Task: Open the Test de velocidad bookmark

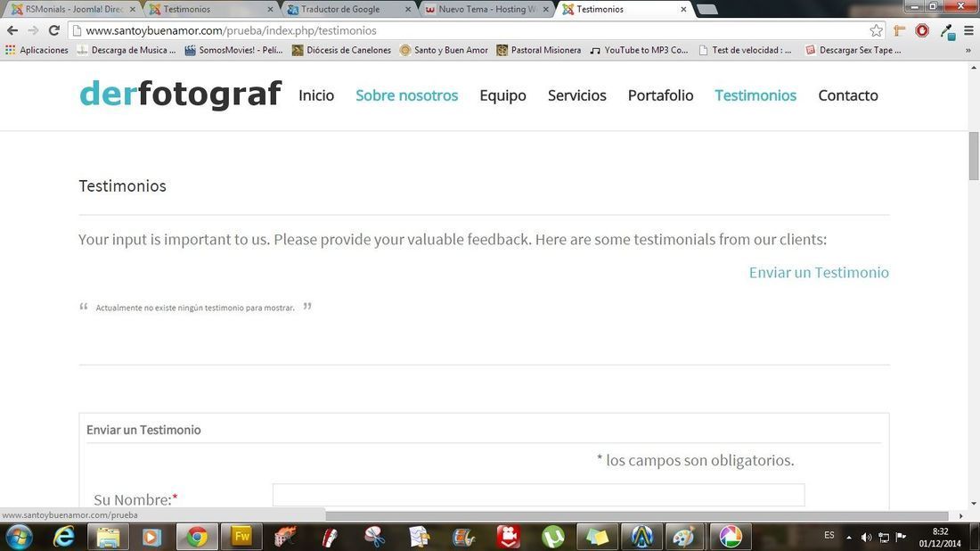Action: click(x=745, y=50)
